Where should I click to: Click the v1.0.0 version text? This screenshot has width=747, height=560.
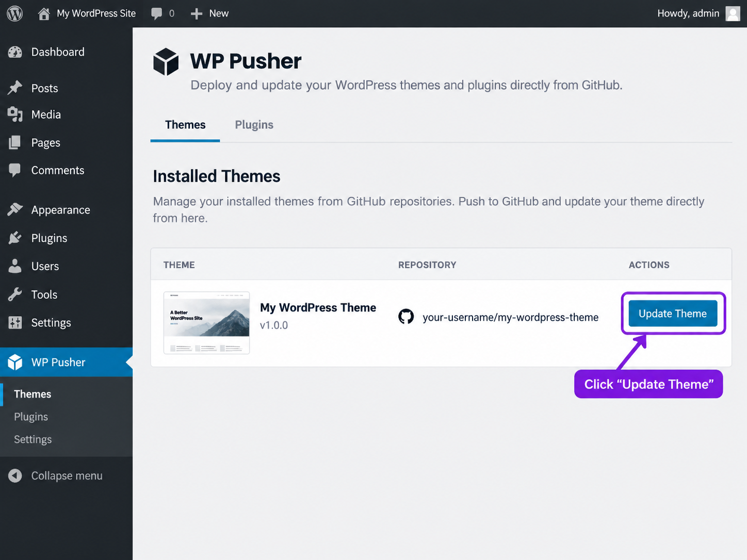(274, 325)
